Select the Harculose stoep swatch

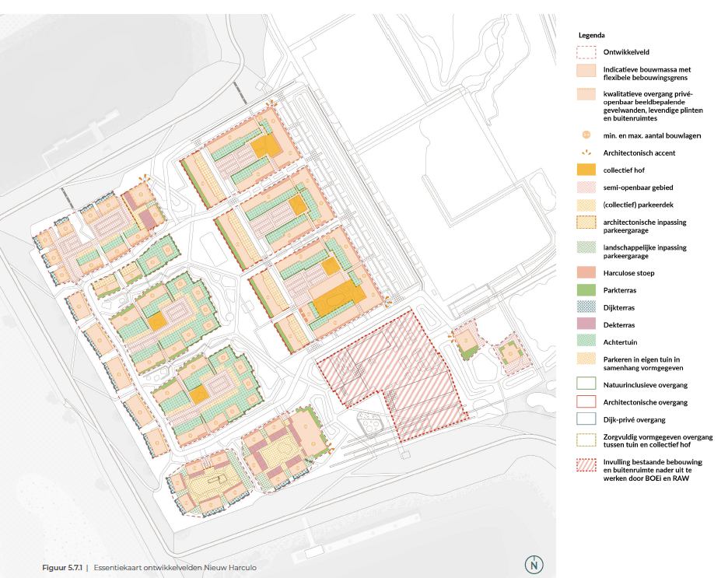(x=586, y=272)
